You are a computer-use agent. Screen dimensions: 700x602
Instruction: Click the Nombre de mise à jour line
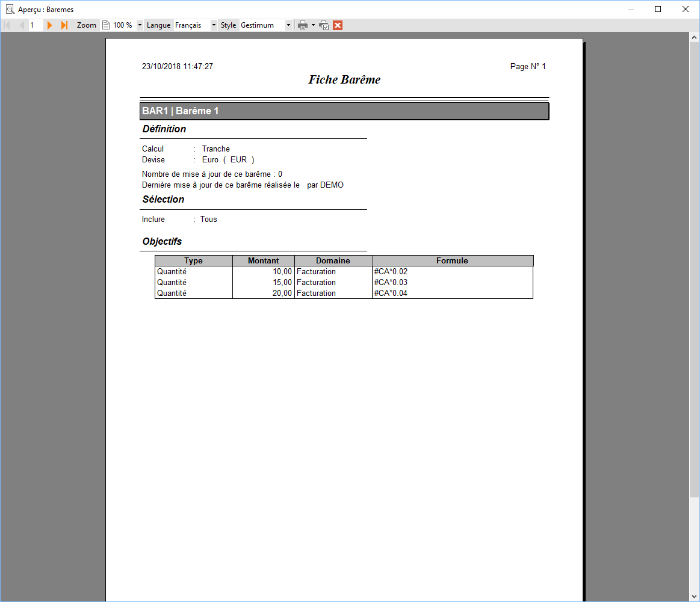[x=212, y=174]
